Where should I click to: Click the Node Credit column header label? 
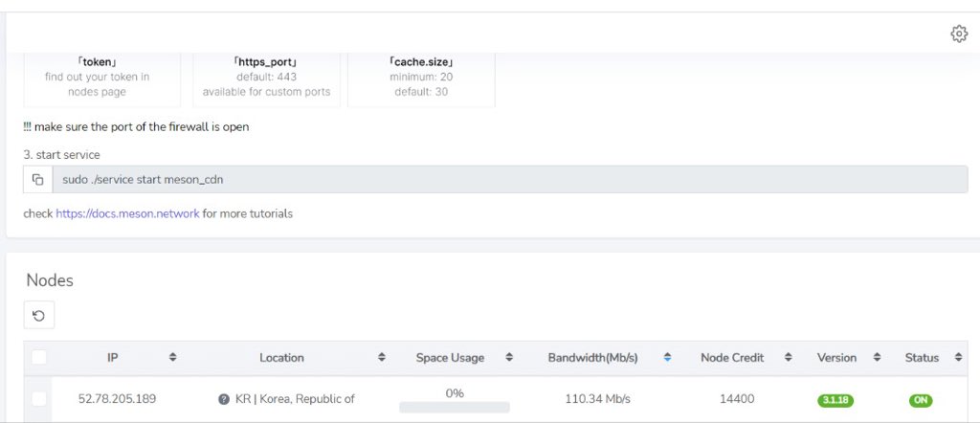click(x=732, y=357)
